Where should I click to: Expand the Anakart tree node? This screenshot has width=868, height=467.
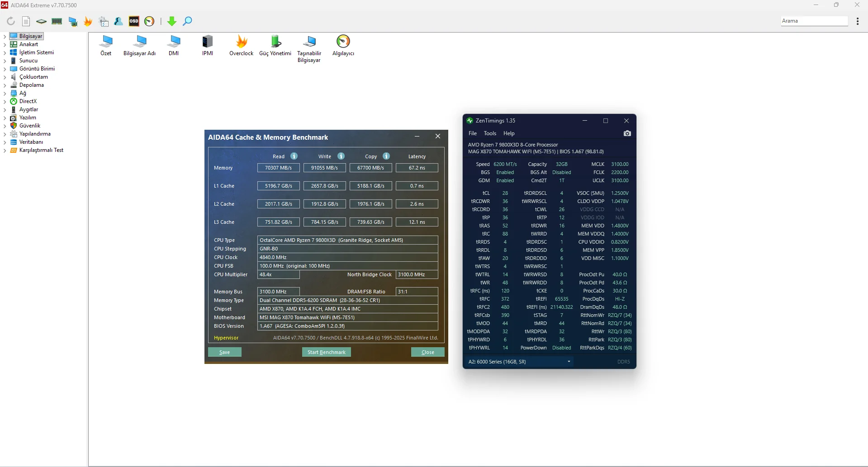[5, 44]
